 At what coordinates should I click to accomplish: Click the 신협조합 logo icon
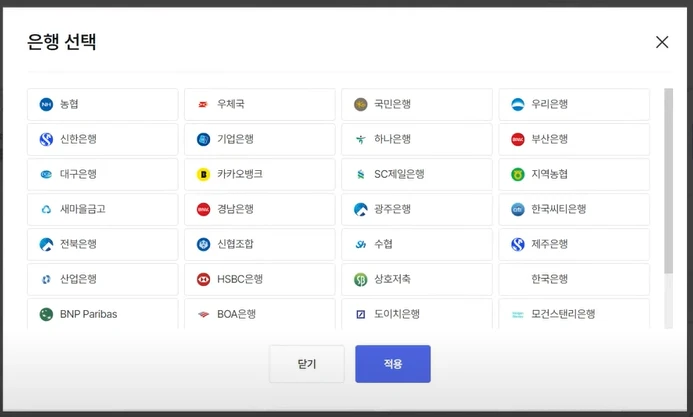(203, 244)
